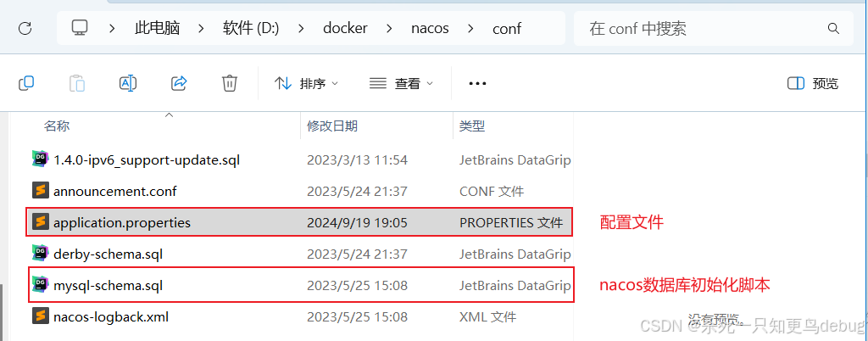The height and width of the screenshot is (341, 868).
Task: Click the delete trash can icon
Action: [x=230, y=84]
